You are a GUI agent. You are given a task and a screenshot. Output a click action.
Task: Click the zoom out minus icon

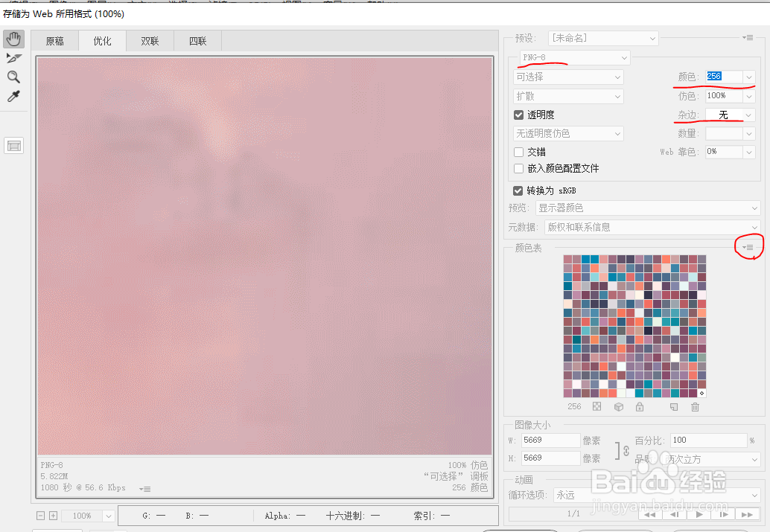click(x=41, y=516)
